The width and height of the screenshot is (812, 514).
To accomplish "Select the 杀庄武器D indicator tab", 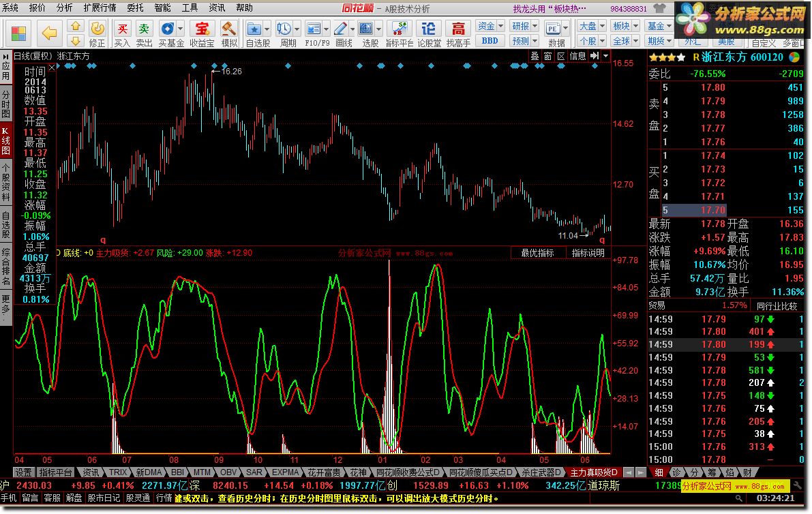I will (x=540, y=472).
